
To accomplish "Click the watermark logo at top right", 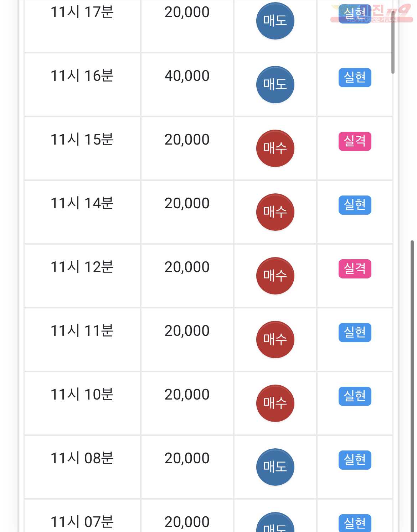I will 371,14.
